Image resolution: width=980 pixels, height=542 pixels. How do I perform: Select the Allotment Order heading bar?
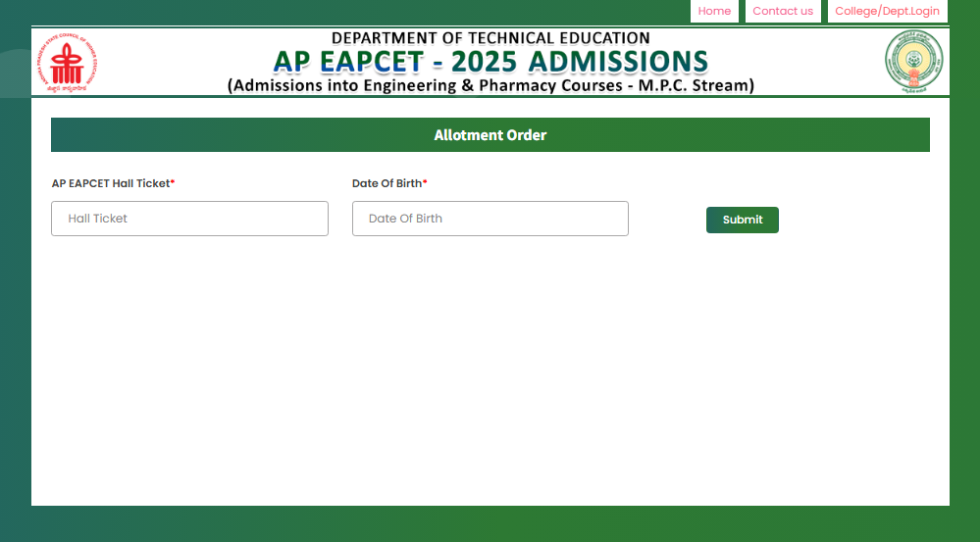490,135
